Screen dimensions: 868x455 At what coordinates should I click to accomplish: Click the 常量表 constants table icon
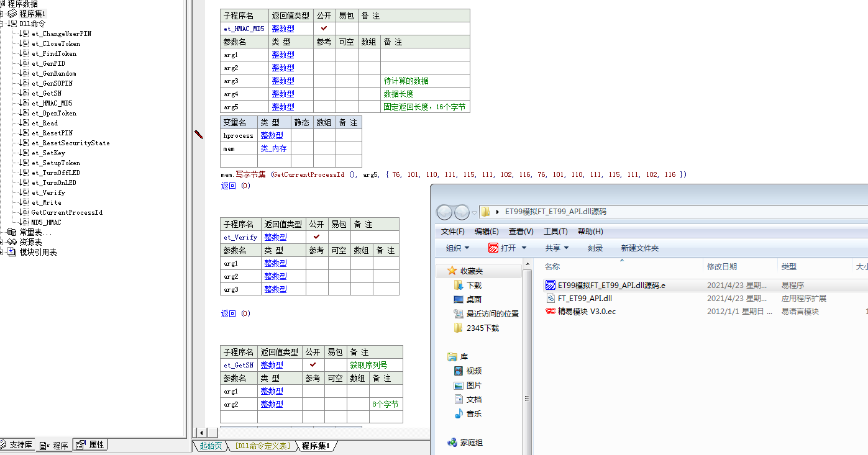[12, 232]
